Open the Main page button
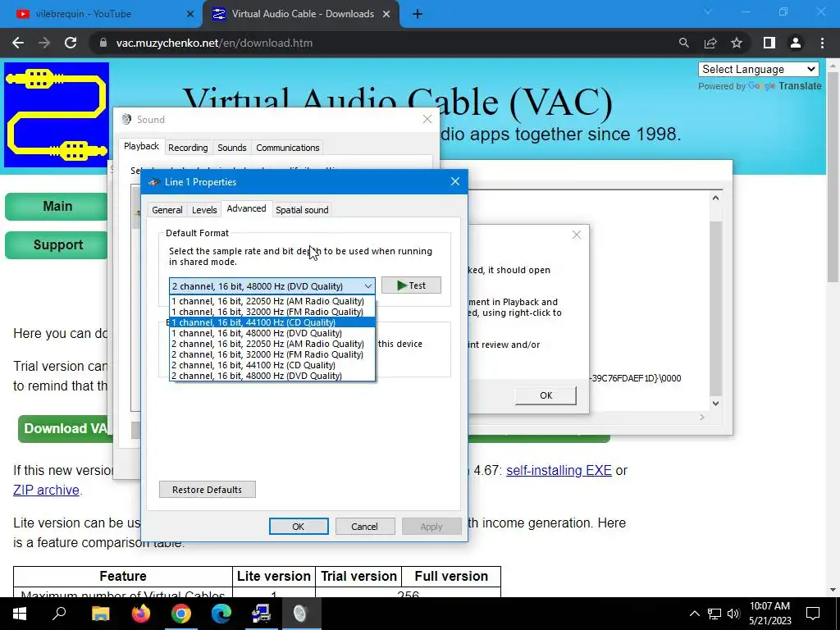 click(57, 206)
